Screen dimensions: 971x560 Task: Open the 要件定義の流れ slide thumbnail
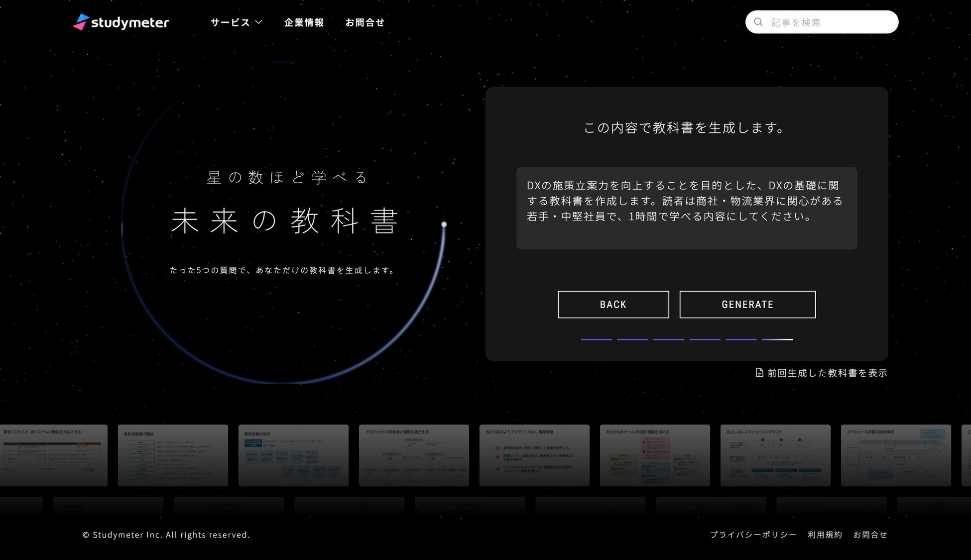coord(293,455)
